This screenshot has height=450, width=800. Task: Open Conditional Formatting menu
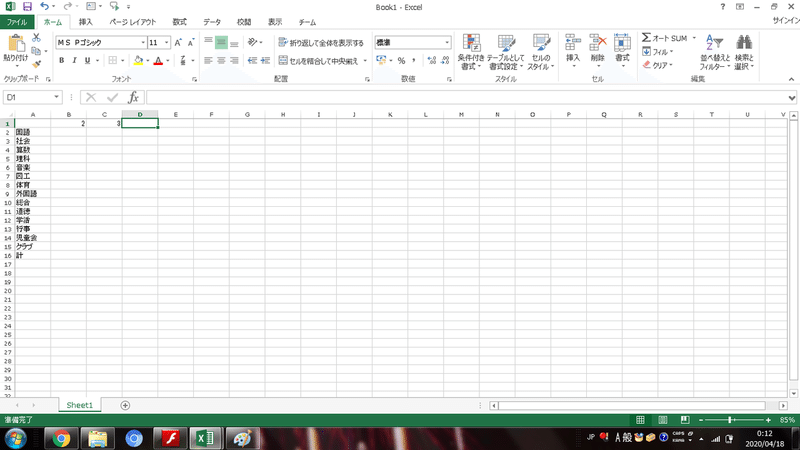coord(471,52)
